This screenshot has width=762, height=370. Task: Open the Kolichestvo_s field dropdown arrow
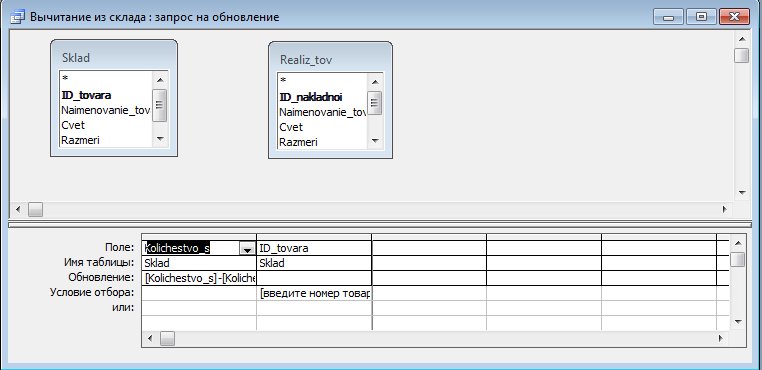pos(248,248)
